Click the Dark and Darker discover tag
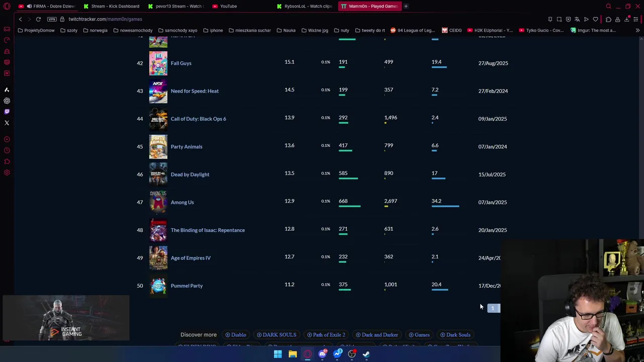The height and width of the screenshot is (362, 644). point(377,335)
